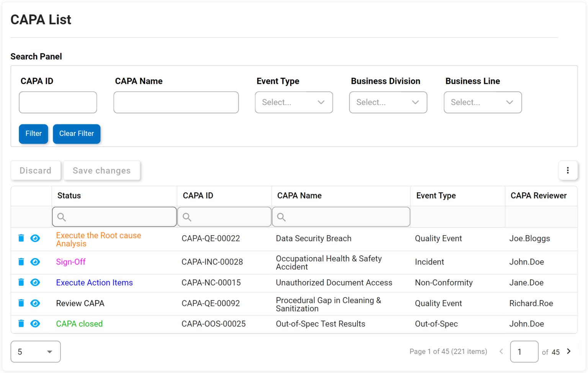Delete the Out-of-Spec Test Results row
Image resolution: width=588 pixels, height=373 pixels.
[x=21, y=324]
